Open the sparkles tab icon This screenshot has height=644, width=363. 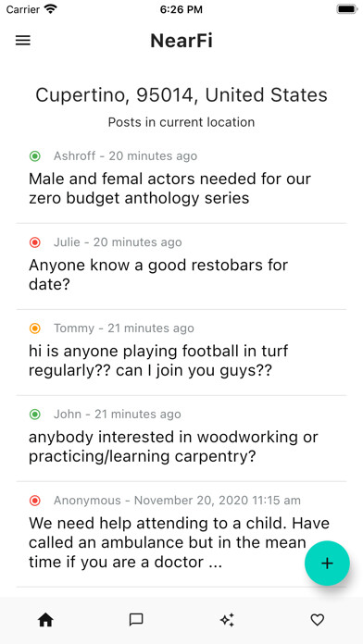click(227, 620)
